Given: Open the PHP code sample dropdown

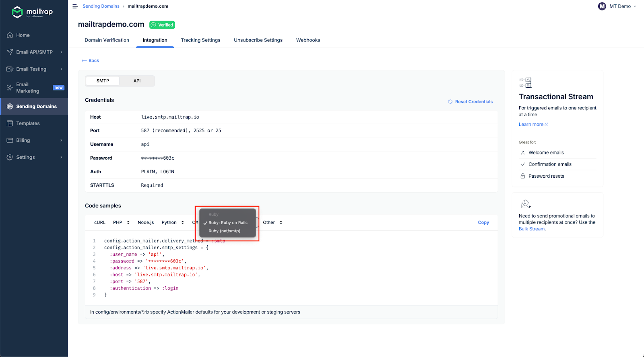Looking at the screenshot, I should [x=121, y=222].
